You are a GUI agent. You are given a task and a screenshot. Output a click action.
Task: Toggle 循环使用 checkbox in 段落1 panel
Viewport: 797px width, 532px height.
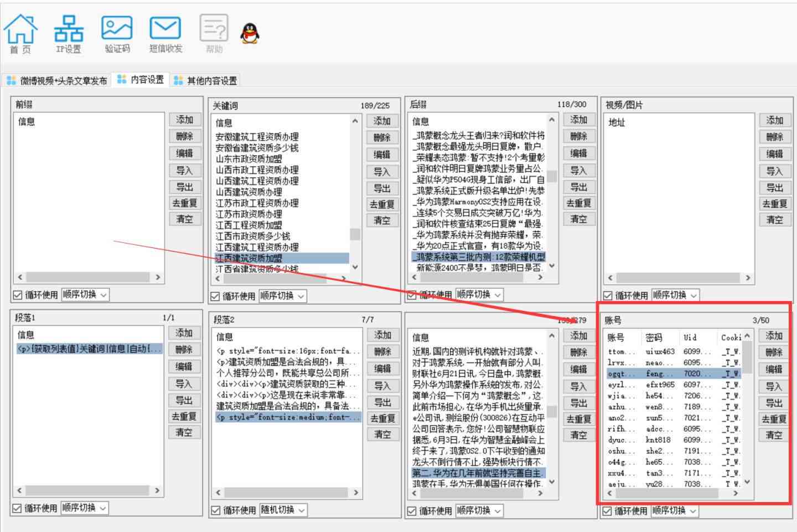pyautogui.click(x=18, y=508)
